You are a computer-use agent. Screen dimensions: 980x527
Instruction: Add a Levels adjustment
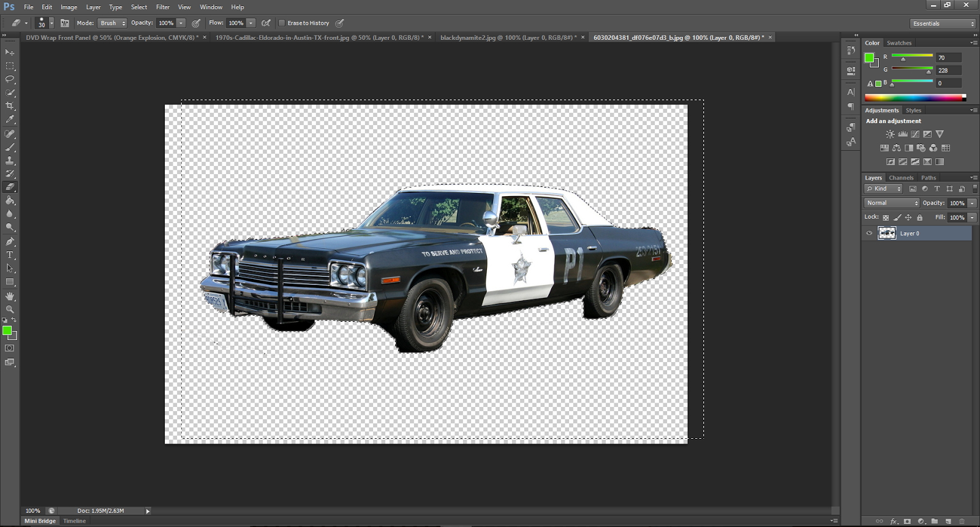903,134
